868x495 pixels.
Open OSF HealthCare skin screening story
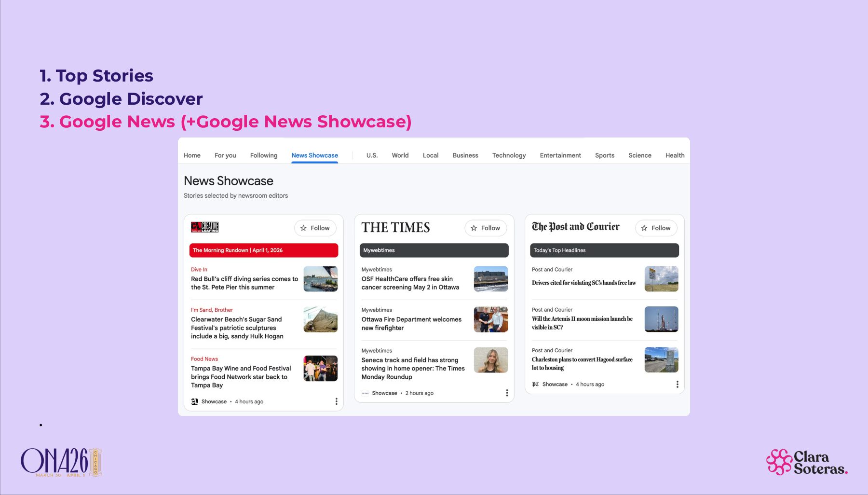tap(410, 283)
